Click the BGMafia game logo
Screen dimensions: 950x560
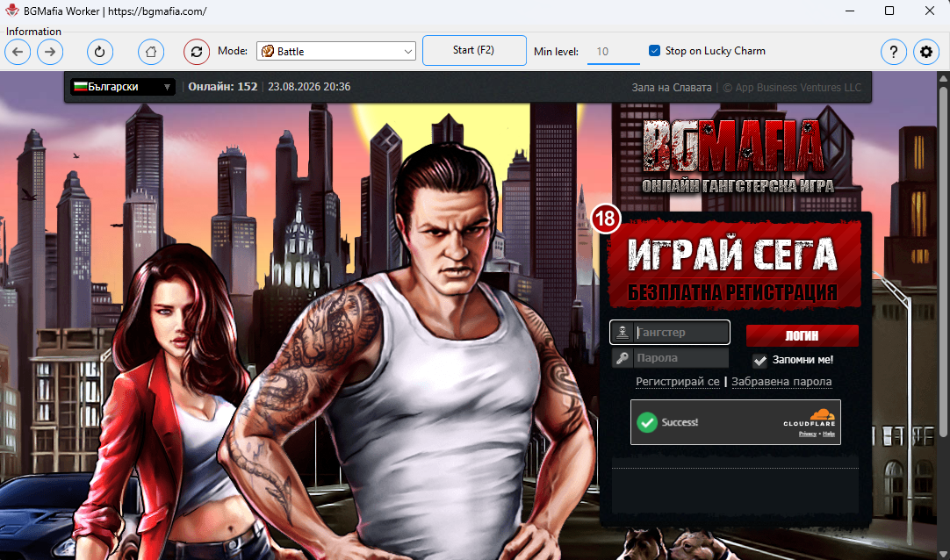tap(738, 156)
